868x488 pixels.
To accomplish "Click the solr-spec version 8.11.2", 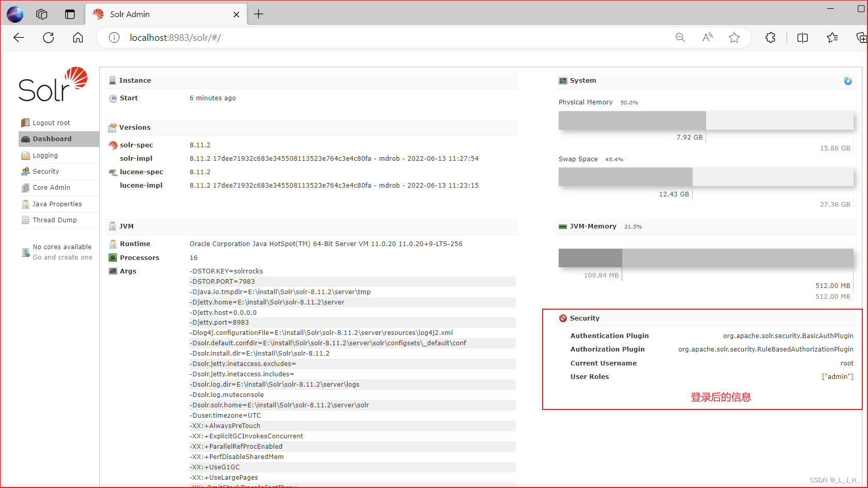I will (x=200, y=145).
